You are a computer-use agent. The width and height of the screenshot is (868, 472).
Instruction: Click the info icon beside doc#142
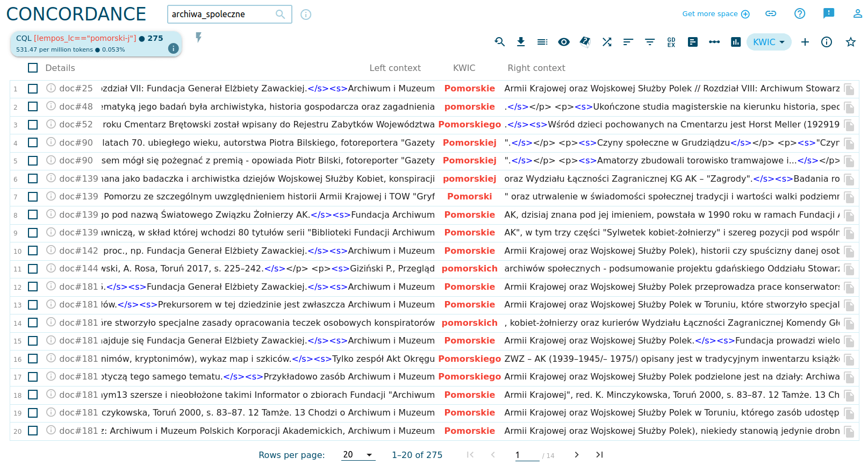[51, 250]
